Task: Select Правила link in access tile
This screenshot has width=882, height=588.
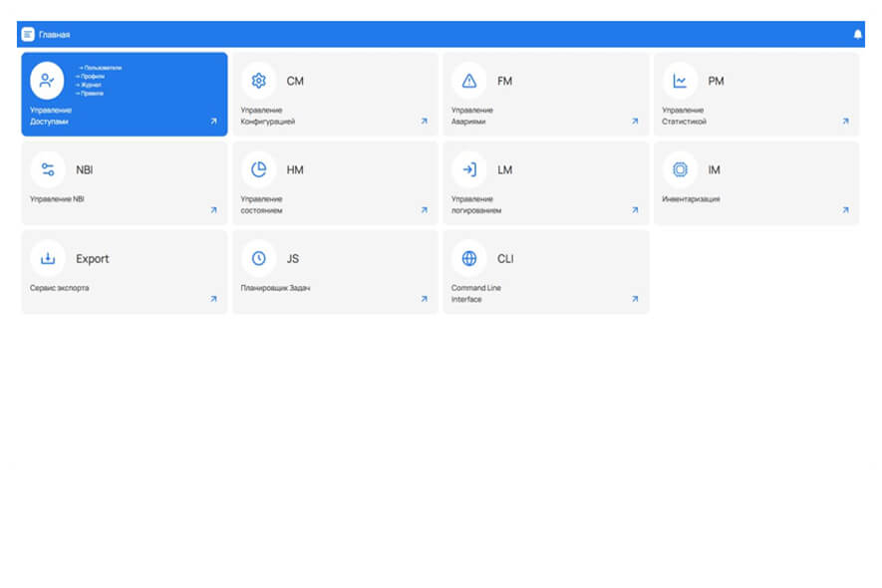Action: [x=91, y=93]
